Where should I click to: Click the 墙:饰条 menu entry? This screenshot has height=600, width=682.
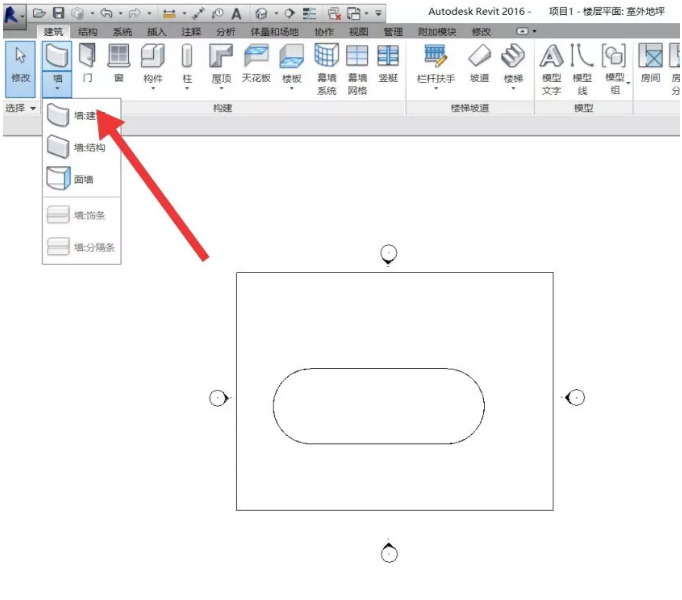[81, 215]
